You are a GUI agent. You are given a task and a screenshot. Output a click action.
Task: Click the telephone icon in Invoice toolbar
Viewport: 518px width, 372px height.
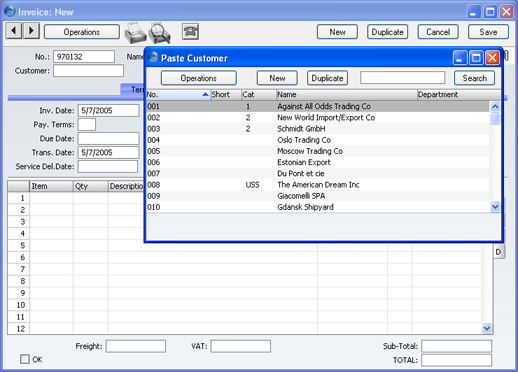[x=190, y=32]
